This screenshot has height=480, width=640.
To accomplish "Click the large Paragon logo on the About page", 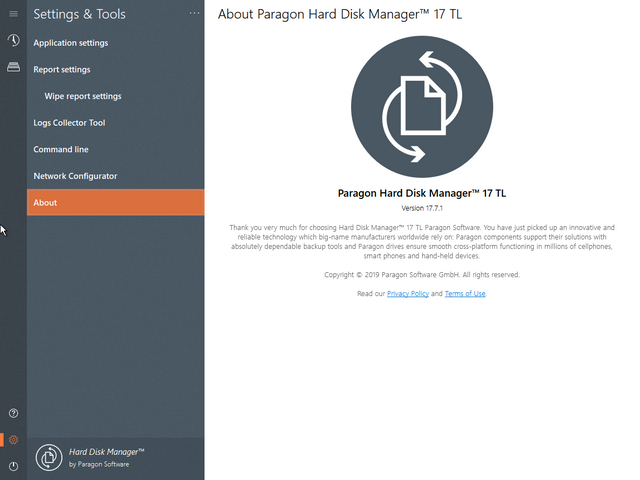I will [421, 105].
